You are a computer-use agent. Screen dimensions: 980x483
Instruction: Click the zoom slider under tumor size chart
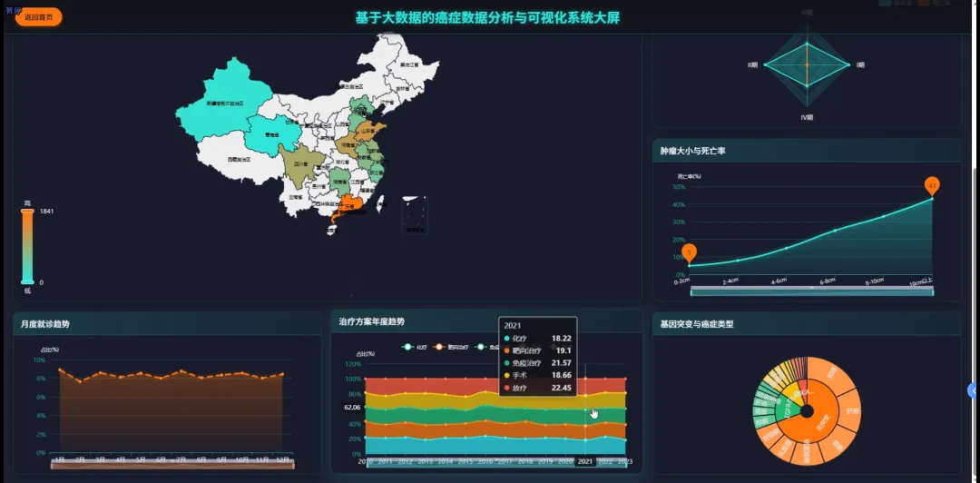click(812, 291)
